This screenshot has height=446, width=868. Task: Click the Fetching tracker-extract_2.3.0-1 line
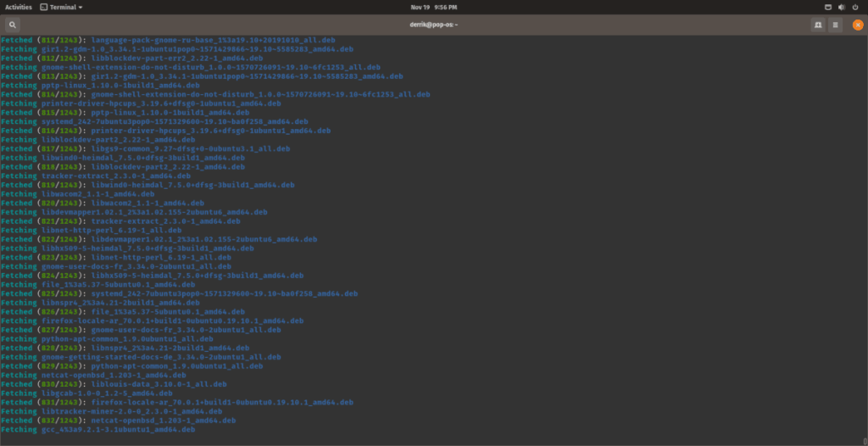102,176
